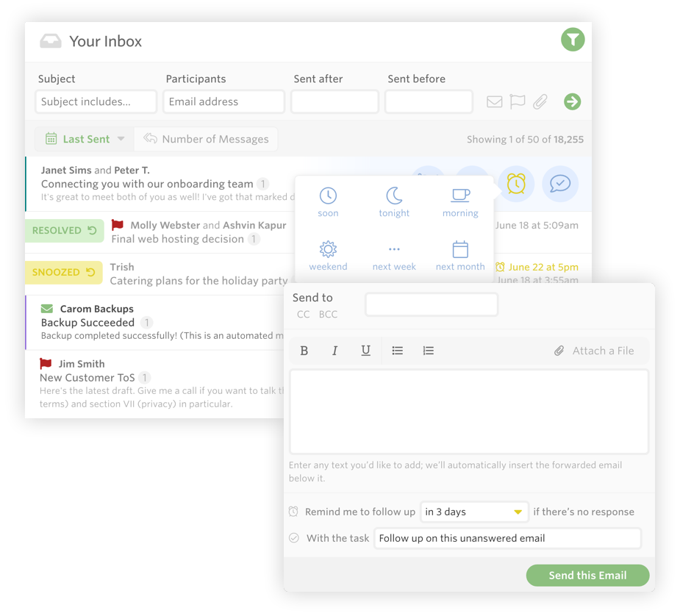This screenshot has width=680, height=616.
Task: Toggle the unread envelope filter icon
Action: pyautogui.click(x=495, y=102)
